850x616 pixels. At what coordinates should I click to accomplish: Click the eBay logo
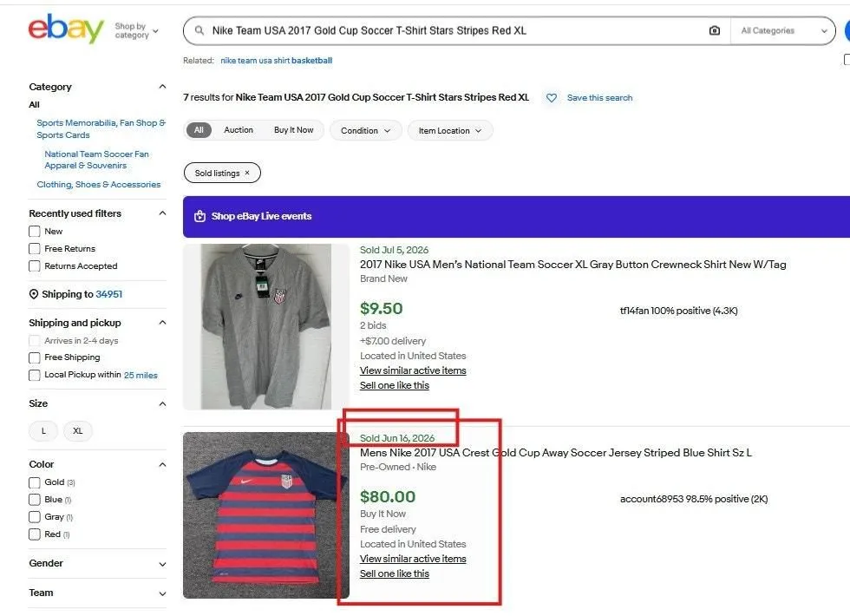pos(66,28)
